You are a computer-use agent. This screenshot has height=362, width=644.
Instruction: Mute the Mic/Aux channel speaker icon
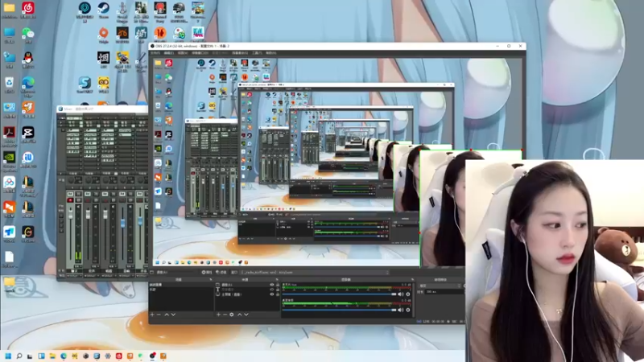[x=400, y=294]
